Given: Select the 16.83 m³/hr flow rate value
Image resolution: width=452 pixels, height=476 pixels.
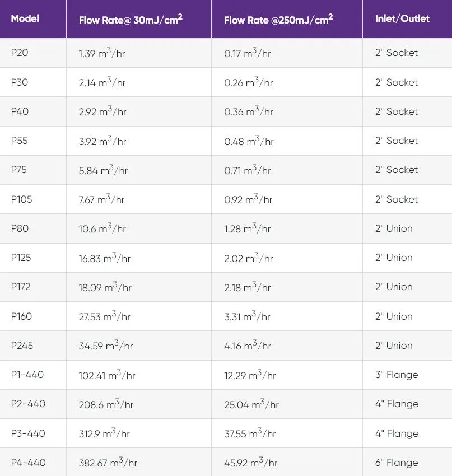Looking at the screenshot, I should point(104,258).
